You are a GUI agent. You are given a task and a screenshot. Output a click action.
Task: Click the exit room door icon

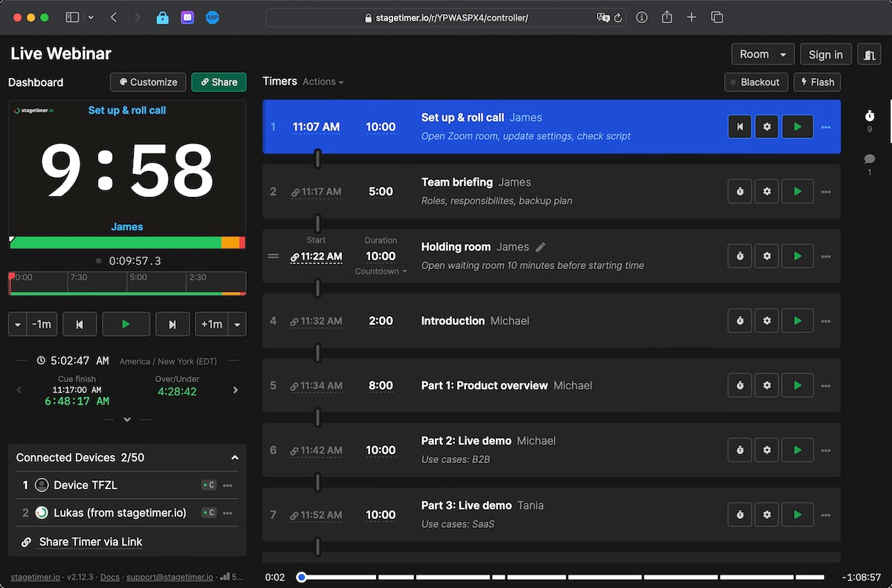869,54
